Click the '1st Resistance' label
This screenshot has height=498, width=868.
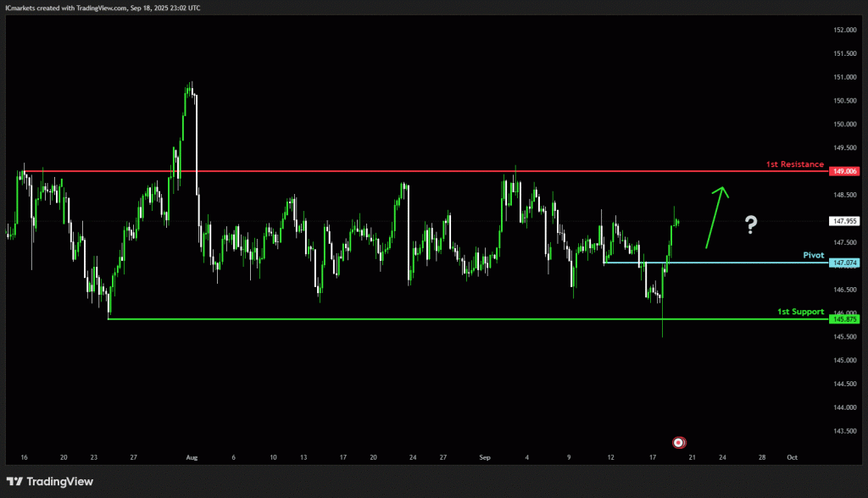coord(795,164)
